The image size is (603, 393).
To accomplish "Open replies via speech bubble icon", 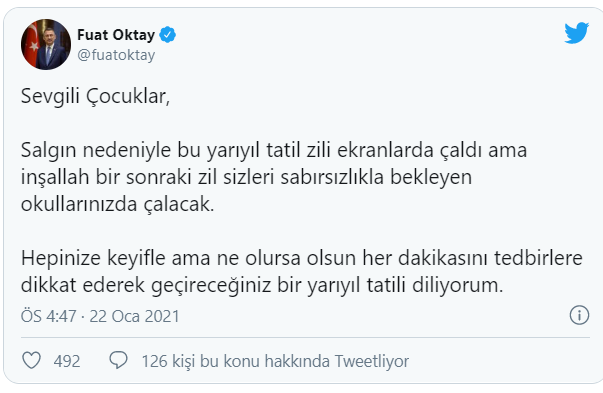I will 118,360.
